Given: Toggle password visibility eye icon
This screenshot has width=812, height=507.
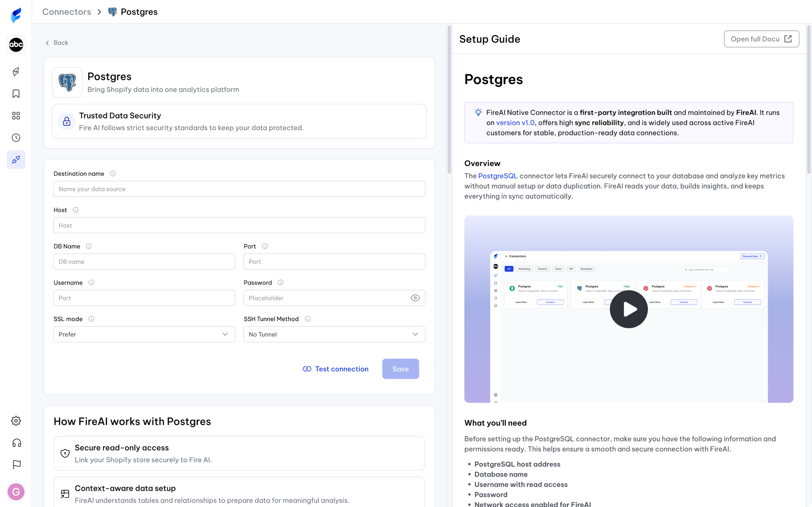Looking at the screenshot, I should tap(415, 298).
